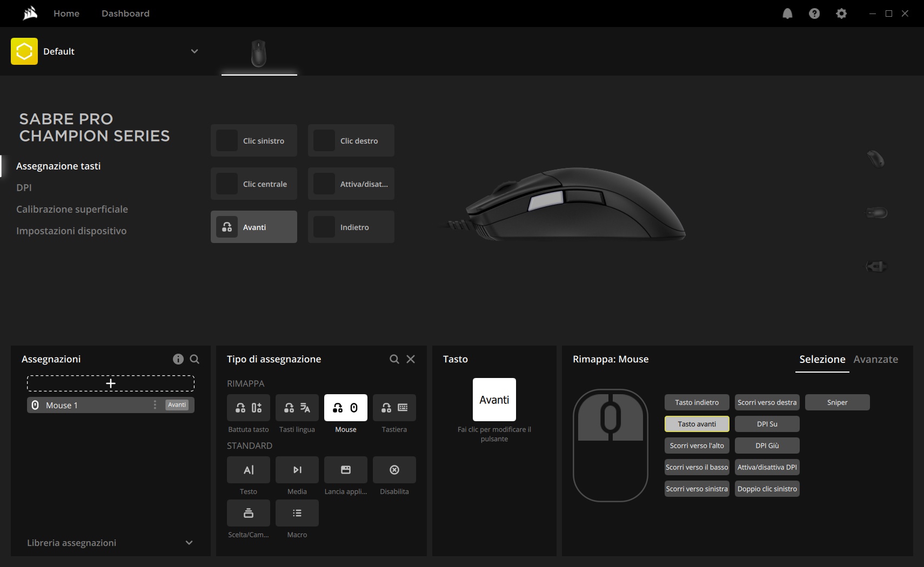Choose Battuta tasto remap type
This screenshot has height=567, width=924.
(249, 408)
